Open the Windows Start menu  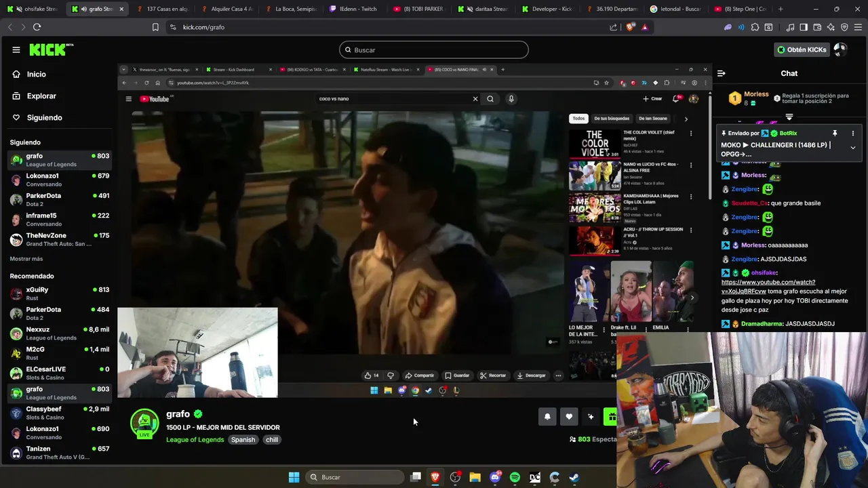294,477
